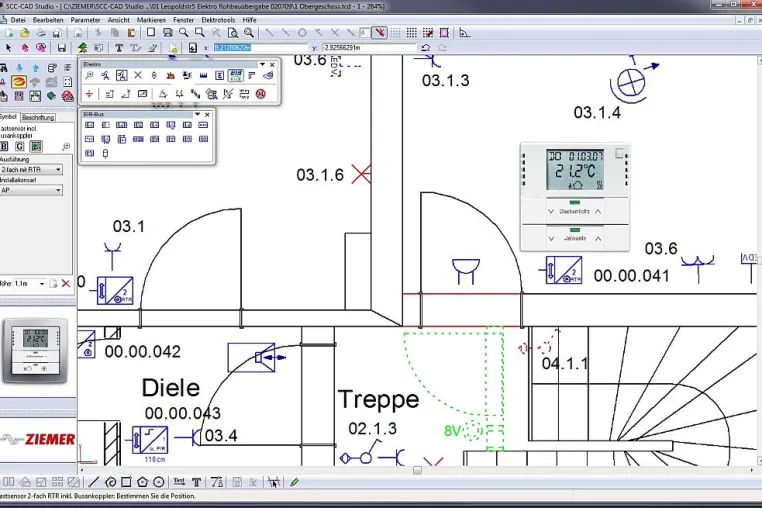Click the blue down arrow icon
This screenshot has height=508, width=762.
pos(19,68)
